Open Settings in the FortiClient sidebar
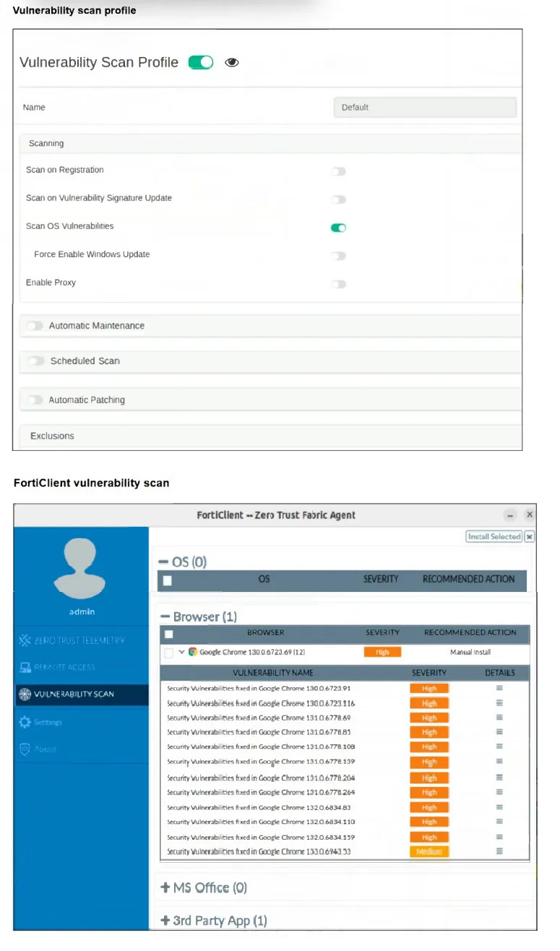The width and height of the screenshot is (560, 951). click(x=81, y=722)
